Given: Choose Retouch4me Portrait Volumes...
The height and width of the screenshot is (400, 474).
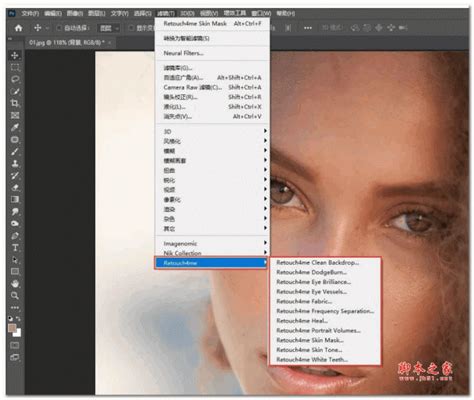Looking at the screenshot, I should point(325,330).
